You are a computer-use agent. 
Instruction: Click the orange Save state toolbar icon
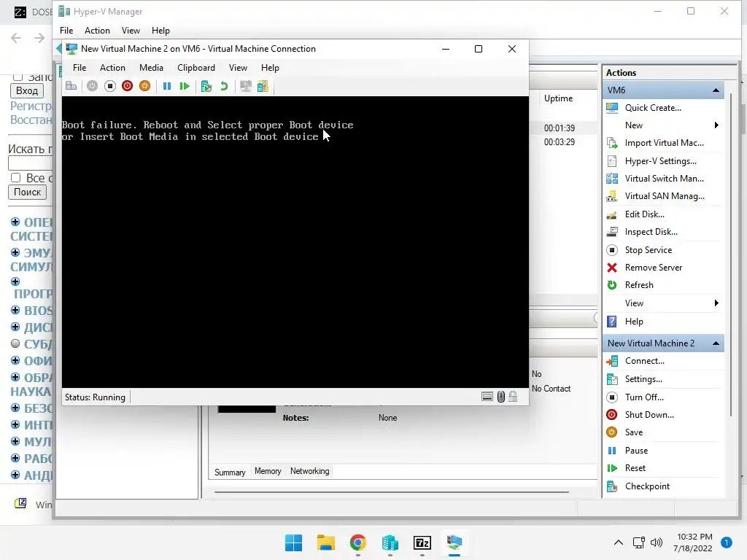(145, 86)
